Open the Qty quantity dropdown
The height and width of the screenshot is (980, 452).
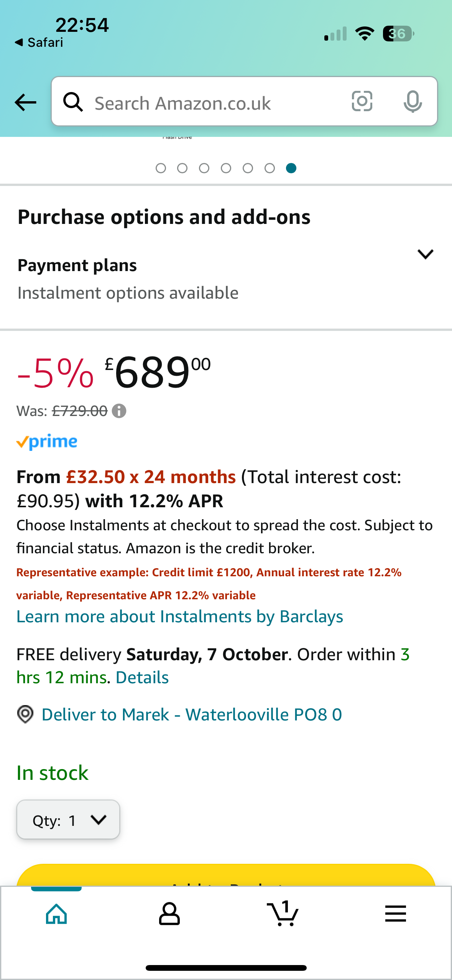tap(68, 820)
